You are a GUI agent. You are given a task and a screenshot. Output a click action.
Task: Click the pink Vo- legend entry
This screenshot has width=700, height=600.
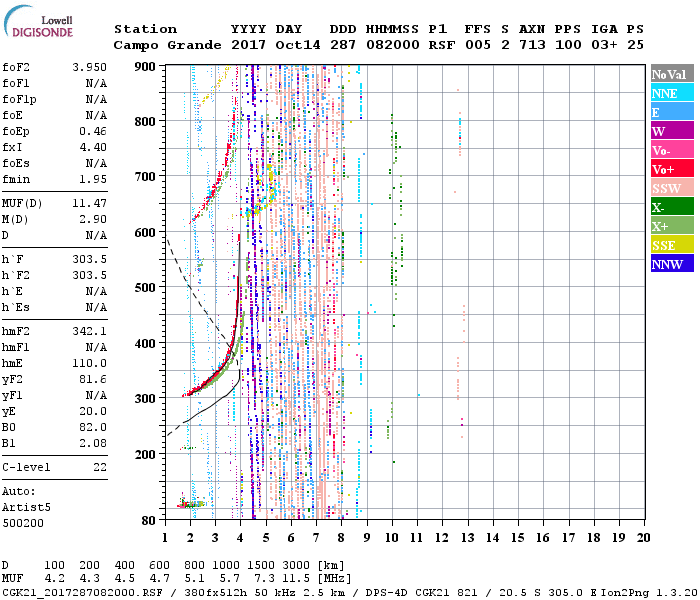click(x=670, y=151)
